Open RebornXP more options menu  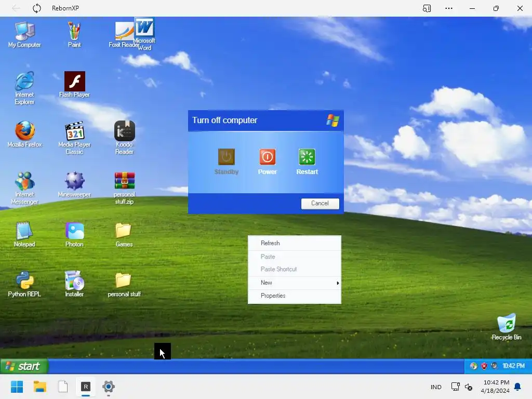click(448, 8)
